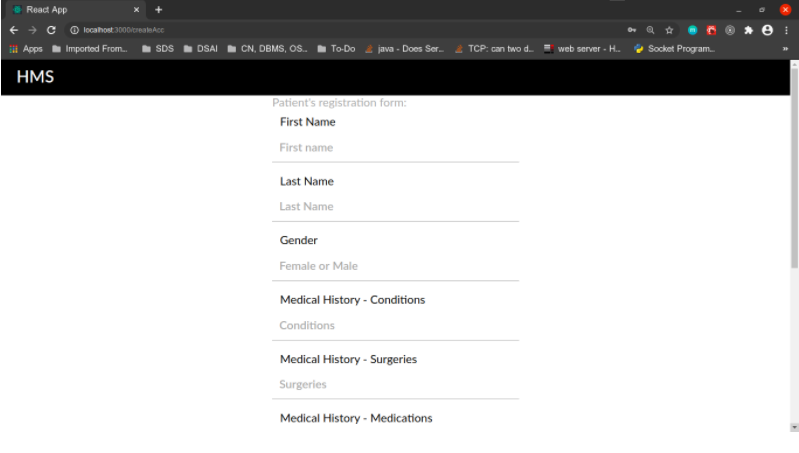Screen dimensions: 799x453
Task: Open the To-Do bookmarks folder
Action: 336,49
